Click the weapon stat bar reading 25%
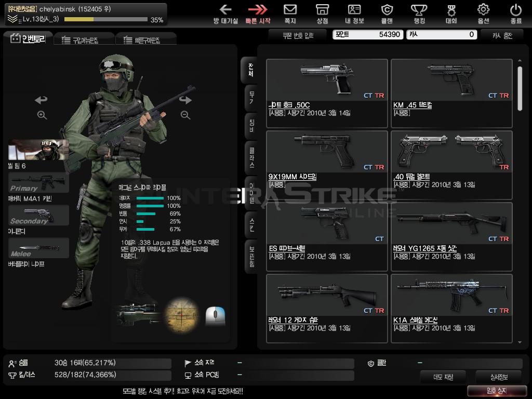 [x=140, y=221]
